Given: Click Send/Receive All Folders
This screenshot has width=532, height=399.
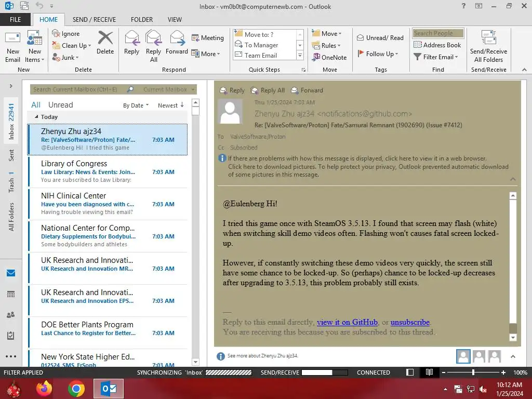Looking at the screenshot, I should (488, 47).
